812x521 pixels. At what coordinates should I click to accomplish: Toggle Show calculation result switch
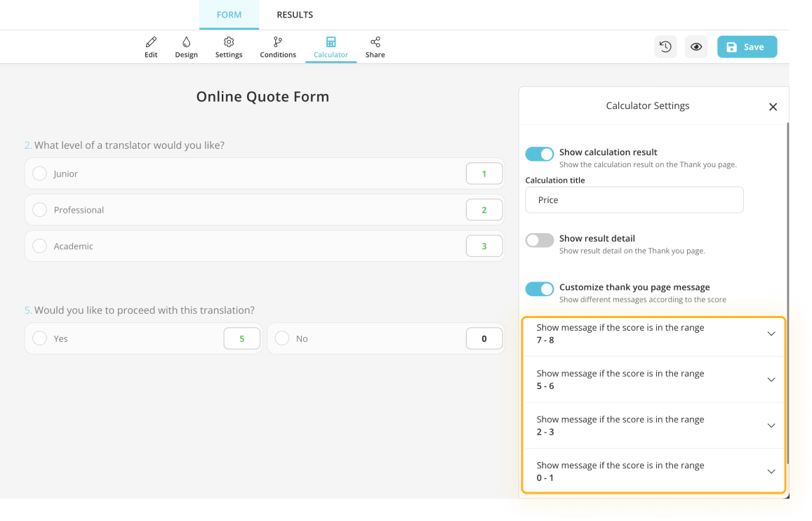pos(540,154)
